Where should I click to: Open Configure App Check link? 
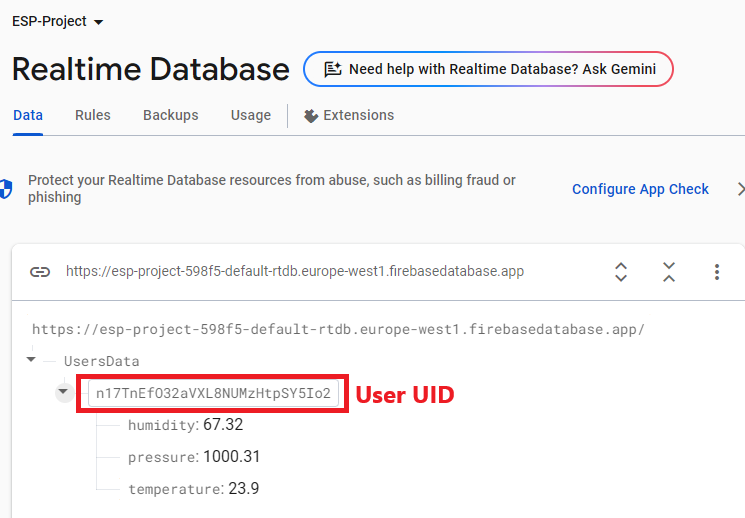(640, 189)
